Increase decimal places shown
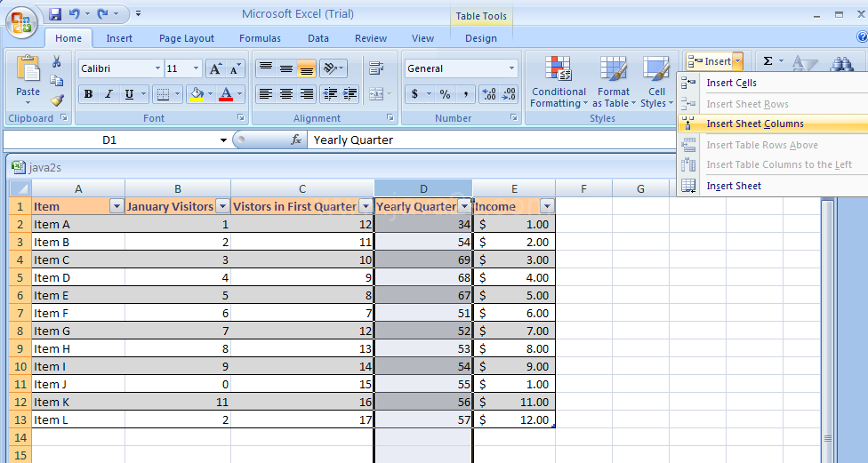The width and height of the screenshot is (868, 463). click(x=488, y=94)
